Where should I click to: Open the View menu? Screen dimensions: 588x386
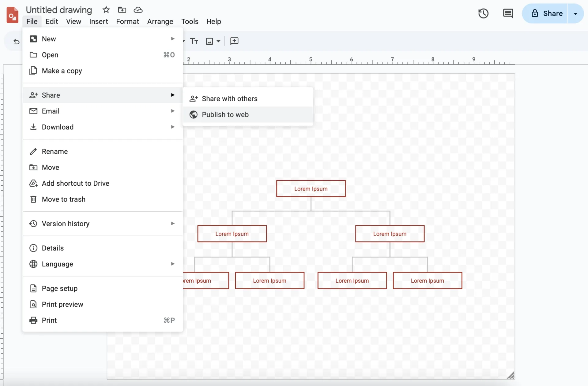tap(73, 21)
